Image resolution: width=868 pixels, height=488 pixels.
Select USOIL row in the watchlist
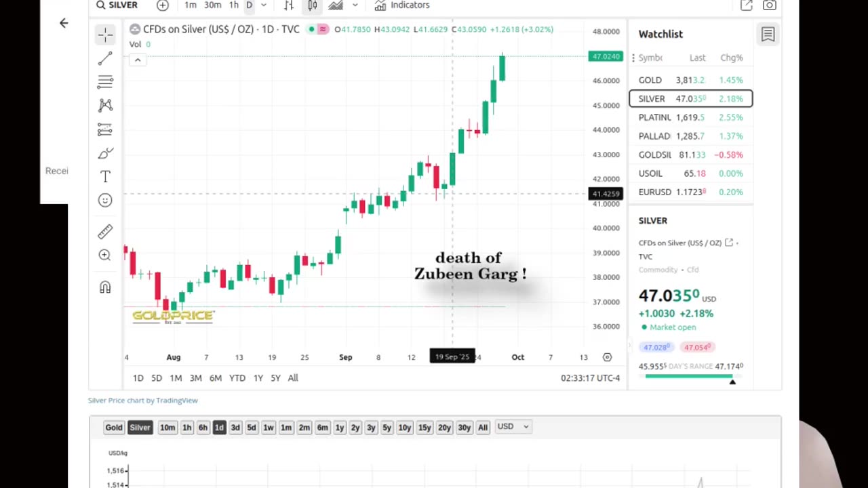pyautogui.click(x=691, y=174)
